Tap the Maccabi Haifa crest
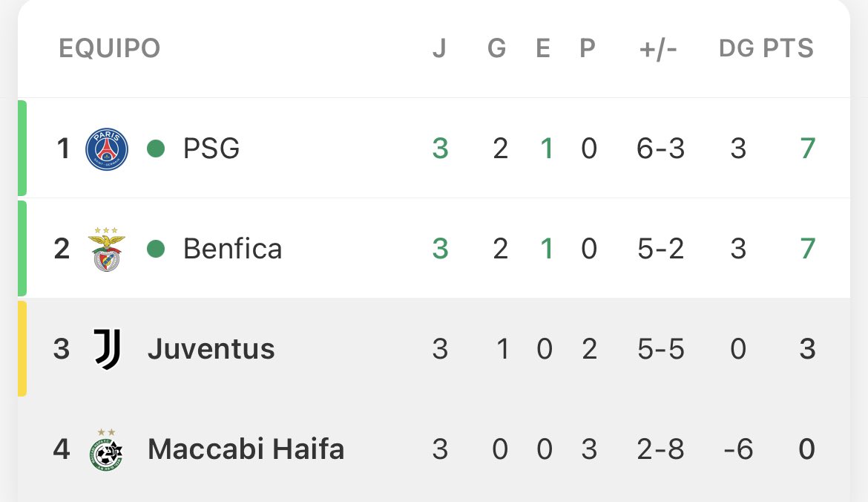Image resolution: width=868 pixels, height=502 pixels. pyautogui.click(x=106, y=449)
